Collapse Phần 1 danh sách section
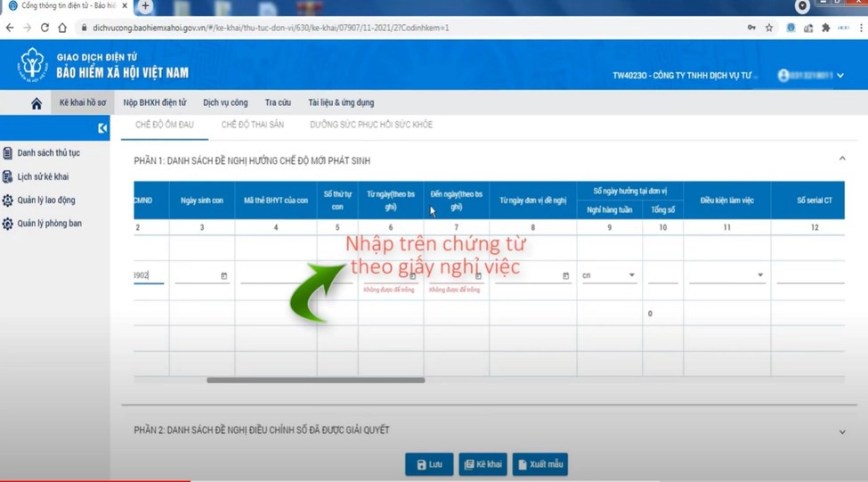 coord(842,159)
